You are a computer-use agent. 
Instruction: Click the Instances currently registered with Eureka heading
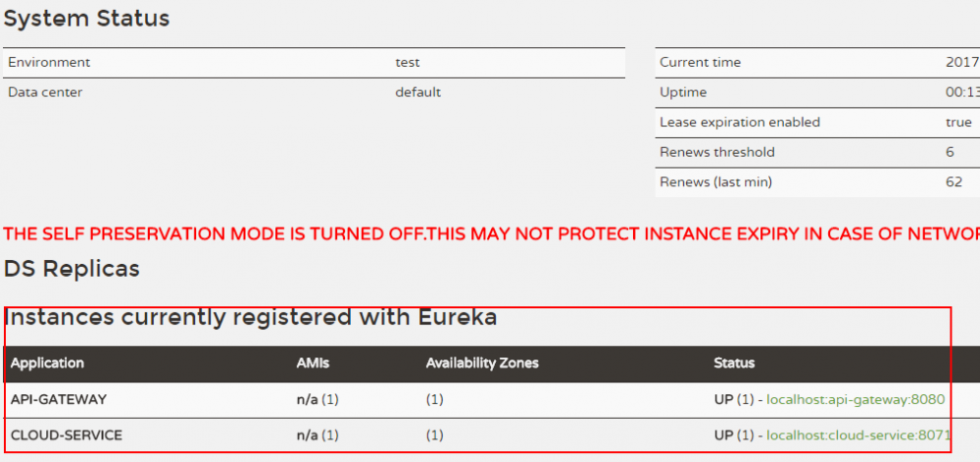250,317
